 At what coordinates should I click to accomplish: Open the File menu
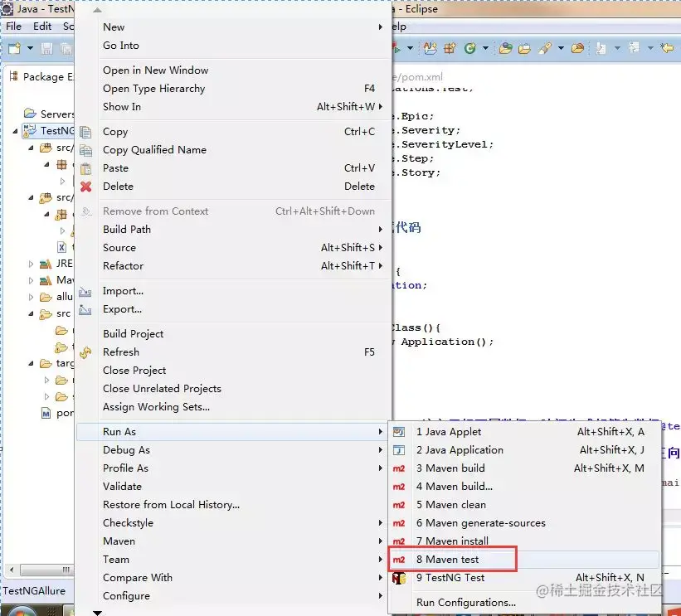pyautogui.click(x=13, y=26)
